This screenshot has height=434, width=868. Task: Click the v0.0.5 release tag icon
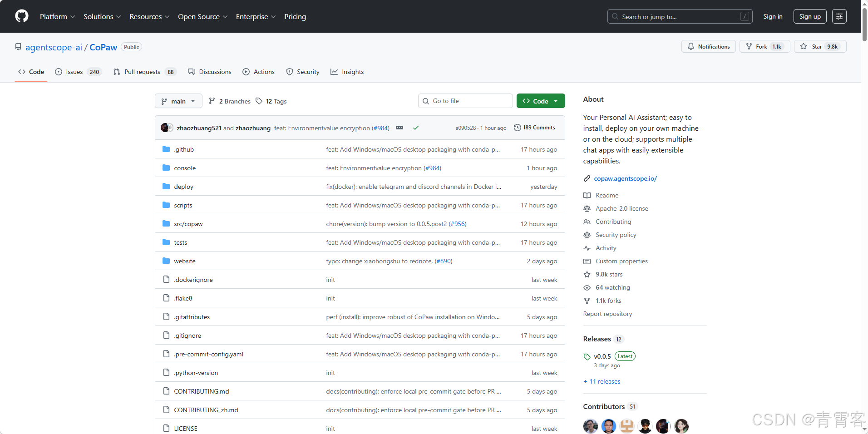click(587, 357)
